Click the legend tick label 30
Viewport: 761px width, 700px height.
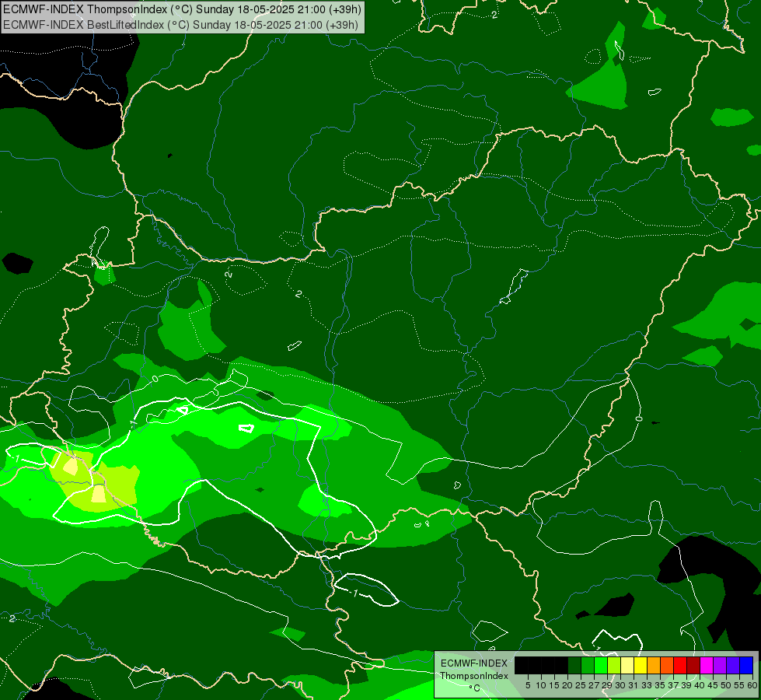[621, 685]
